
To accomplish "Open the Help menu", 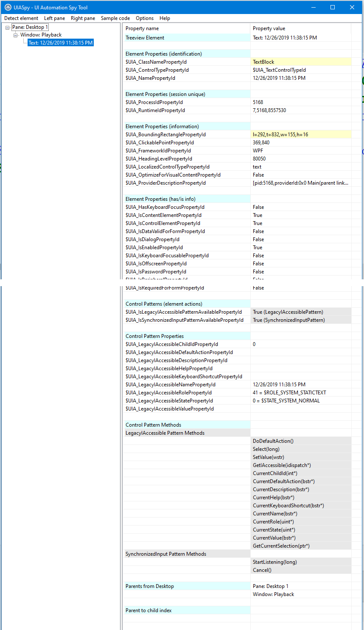I will (x=165, y=18).
